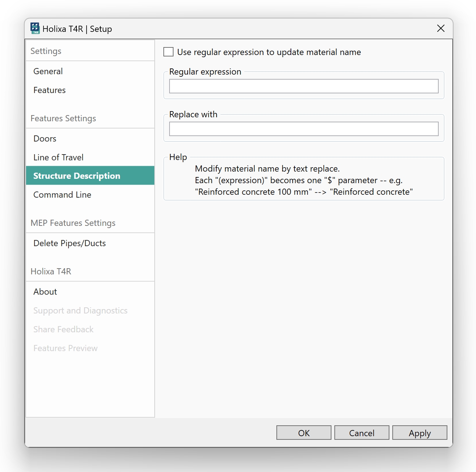The height and width of the screenshot is (472, 476).
Task: Click the Holixa T4R app icon
Action: 35,28
